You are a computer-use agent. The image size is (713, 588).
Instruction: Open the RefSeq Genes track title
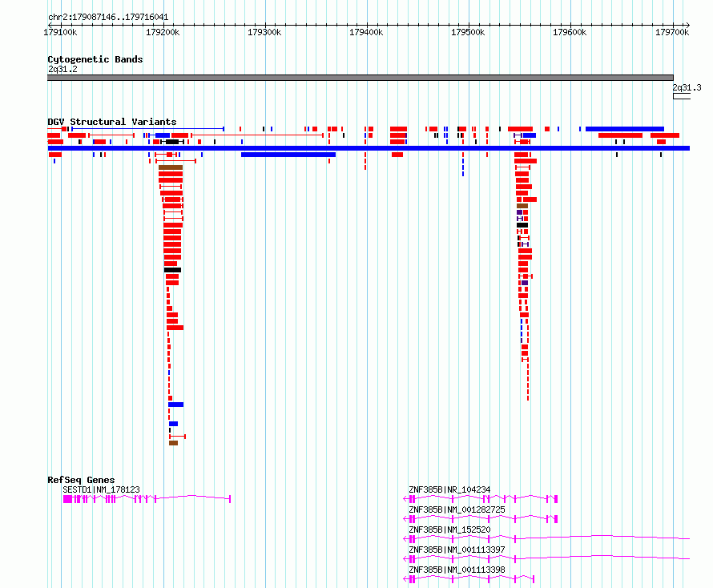click(81, 480)
